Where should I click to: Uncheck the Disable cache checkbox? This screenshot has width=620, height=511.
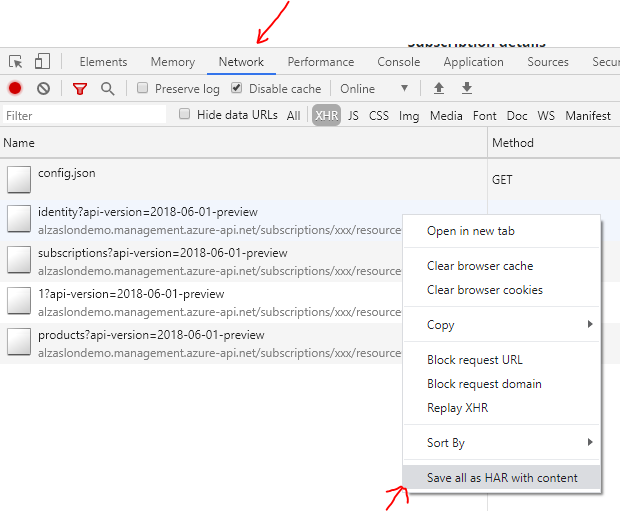click(236, 88)
